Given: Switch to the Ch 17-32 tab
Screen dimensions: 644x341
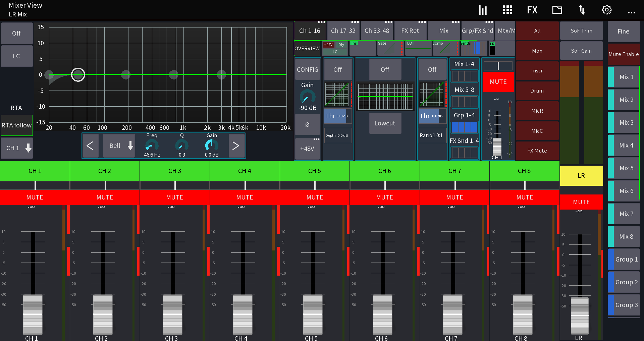Looking at the screenshot, I should [343, 30].
